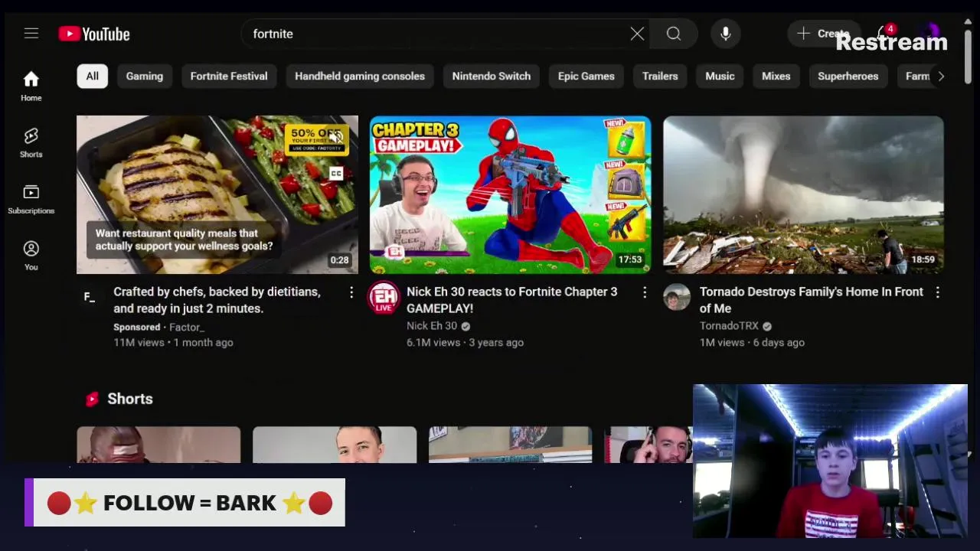Viewport: 980px width, 551px height.
Task: Open Nick Eh 30 live channel avatar
Action: coord(384,297)
